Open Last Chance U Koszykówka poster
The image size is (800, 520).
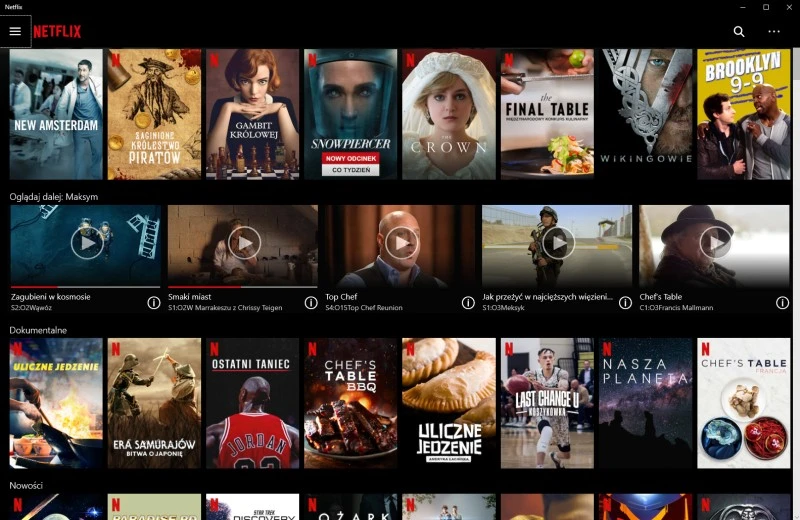[x=547, y=403]
